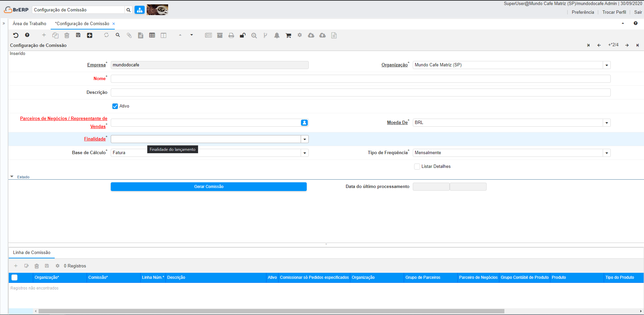The image size is (644, 315).
Task: Click into the Nome input field
Action: click(x=360, y=79)
